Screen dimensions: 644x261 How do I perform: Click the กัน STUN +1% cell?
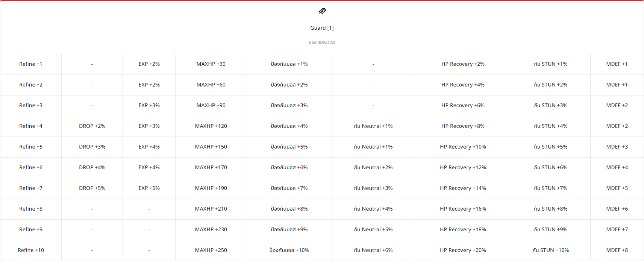[x=551, y=64]
